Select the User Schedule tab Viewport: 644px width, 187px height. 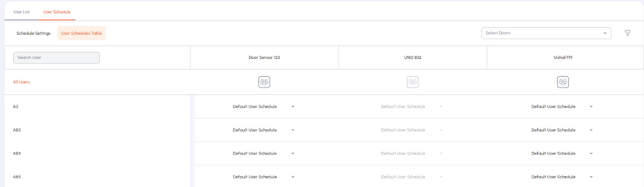click(57, 12)
